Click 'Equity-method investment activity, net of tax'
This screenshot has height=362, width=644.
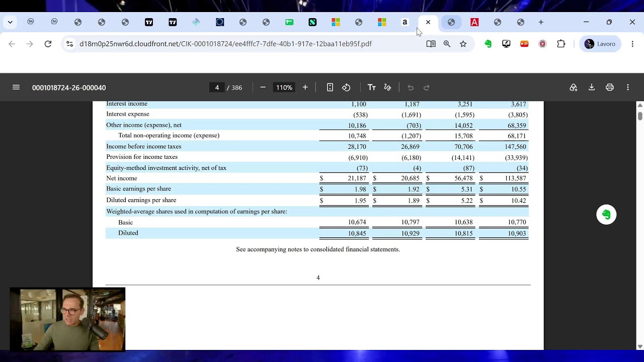[x=166, y=168]
